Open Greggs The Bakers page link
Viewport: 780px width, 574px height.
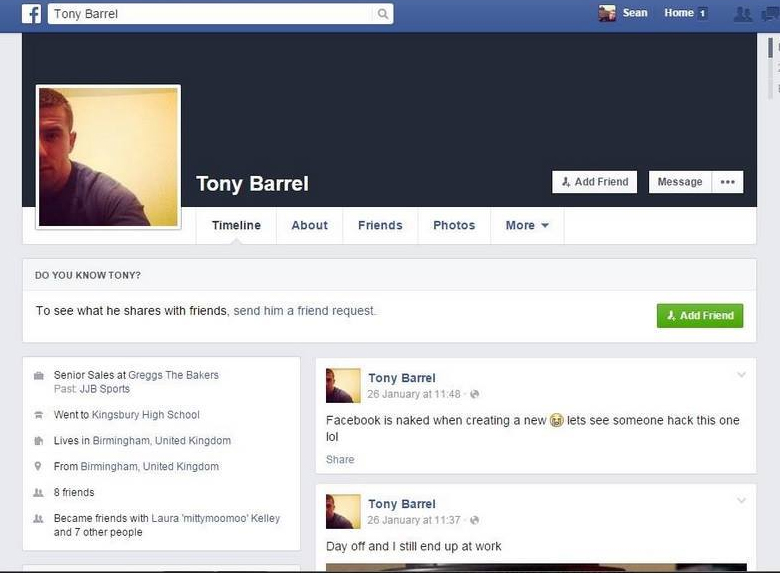[174, 375]
